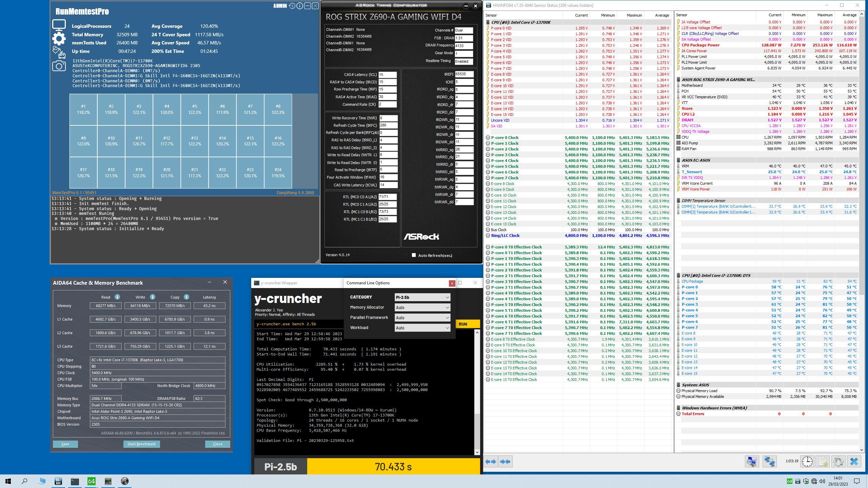Enable Auto Refresh checkbox in Timing Configurator
Screen dimensions: 868x488
tap(414, 255)
